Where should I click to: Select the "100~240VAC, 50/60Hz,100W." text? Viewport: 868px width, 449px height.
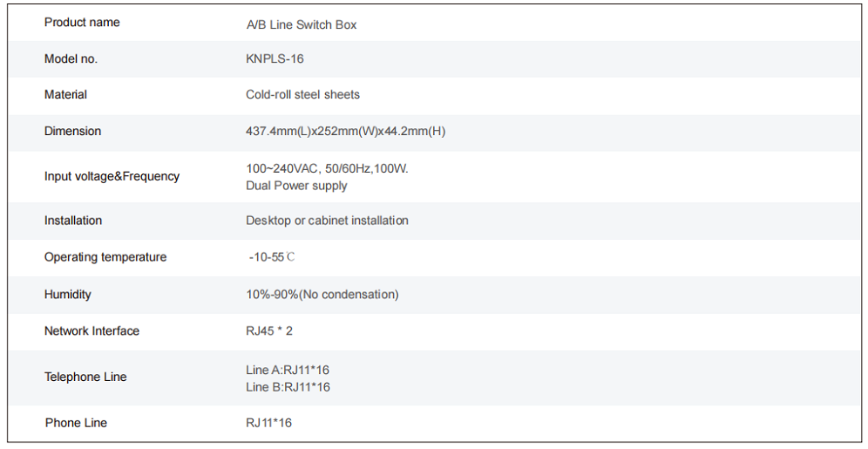click(327, 168)
